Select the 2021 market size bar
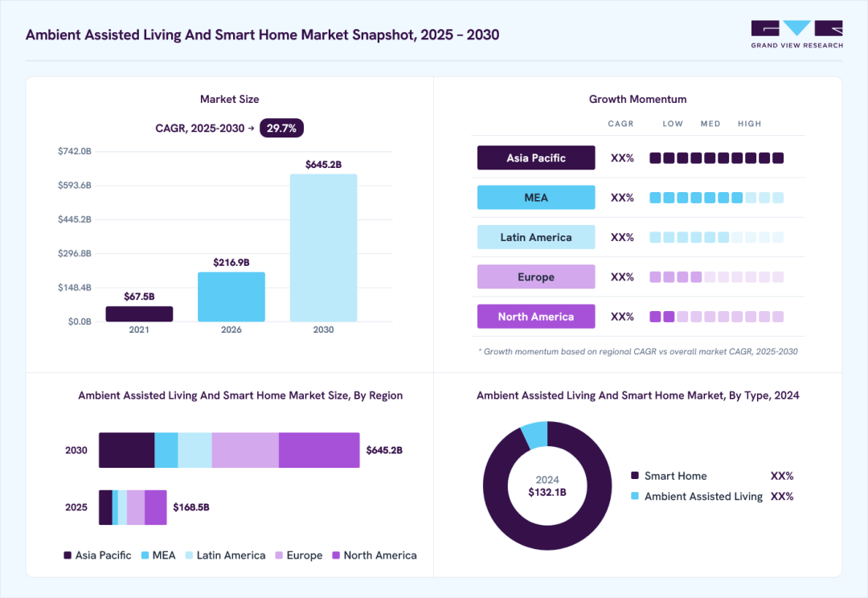The image size is (868, 598). [139, 314]
